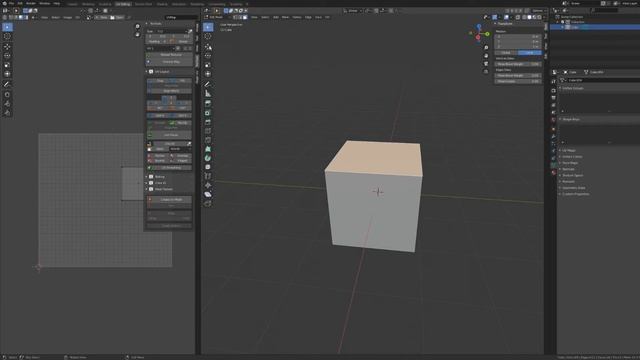Image resolution: width=640 pixels, height=360 pixels.
Task: Select the Cursor tool in UV editor toolbar
Action: (7, 36)
